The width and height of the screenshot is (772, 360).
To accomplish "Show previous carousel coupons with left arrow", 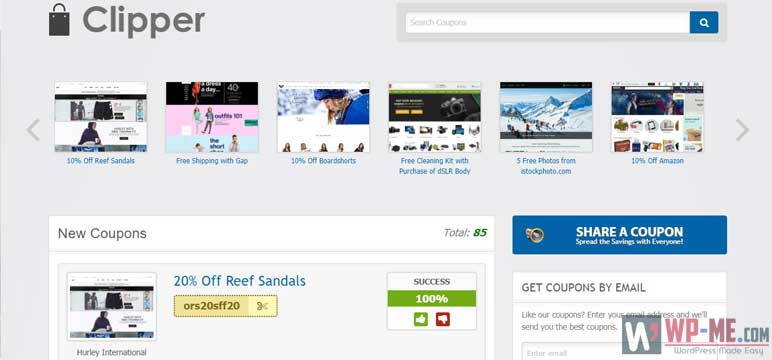I will click(33, 130).
